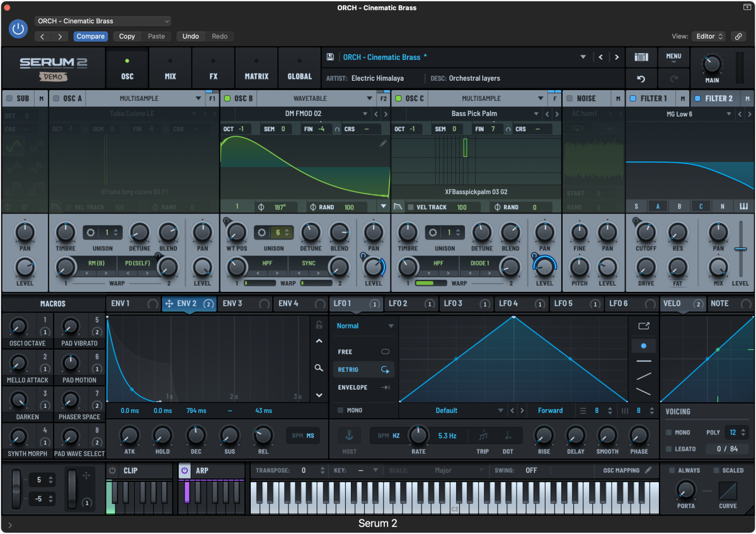Click the link icon beside View Editor
The height and width of the screenshot is (534, 756).
click(739, 37)
